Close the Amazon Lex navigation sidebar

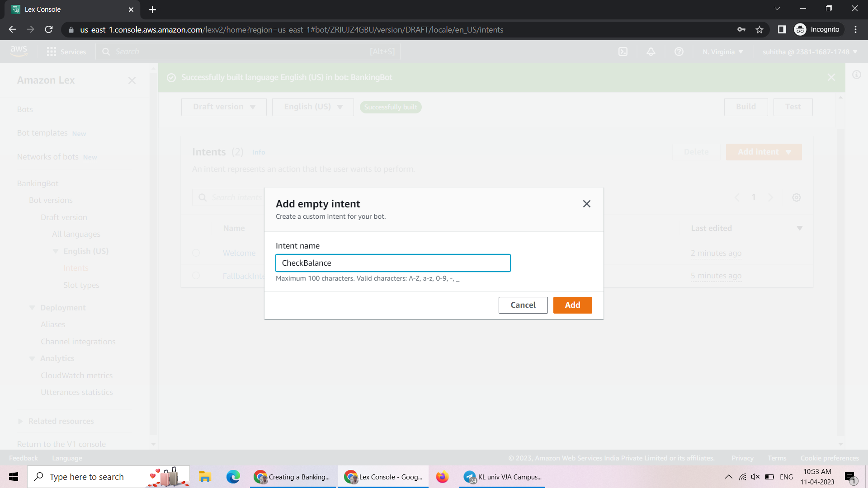coord(132,80)
